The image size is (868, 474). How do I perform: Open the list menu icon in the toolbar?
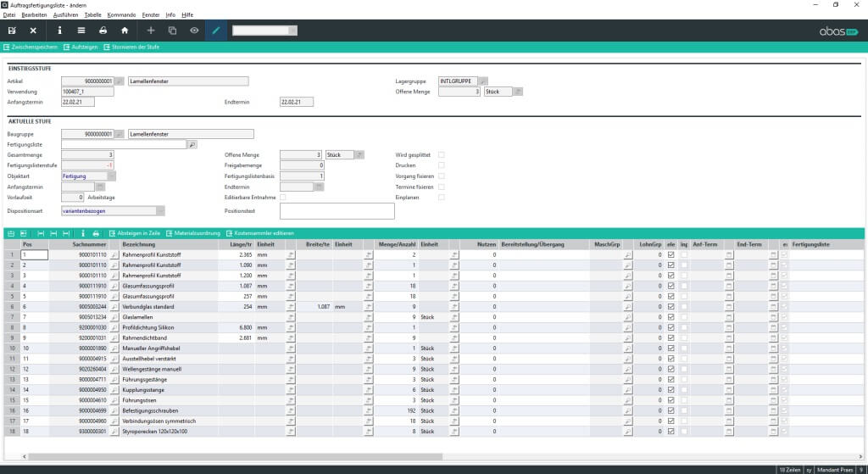click(x=81, y=31)
